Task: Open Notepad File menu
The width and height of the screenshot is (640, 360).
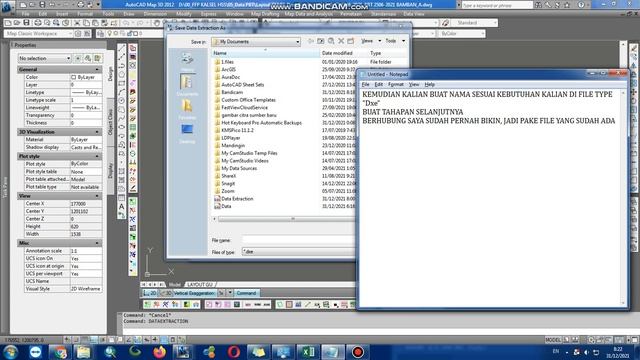Action: pyautogui.click(x=365, y=84)
